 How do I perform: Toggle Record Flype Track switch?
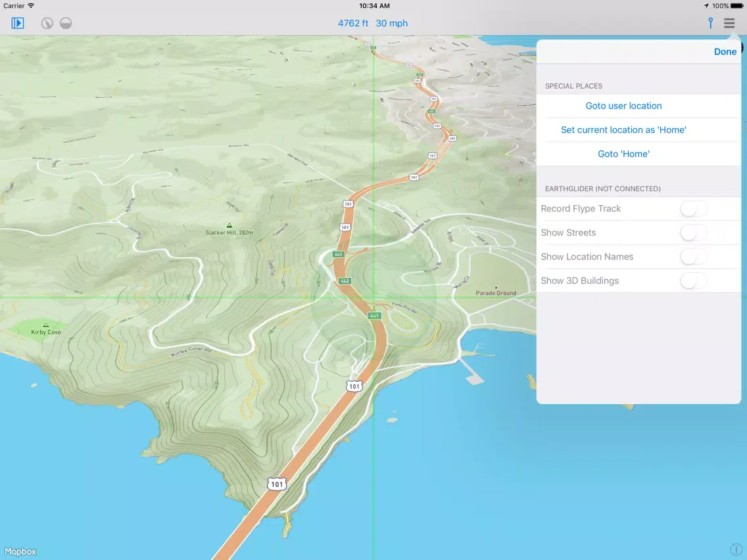[693, 208]
